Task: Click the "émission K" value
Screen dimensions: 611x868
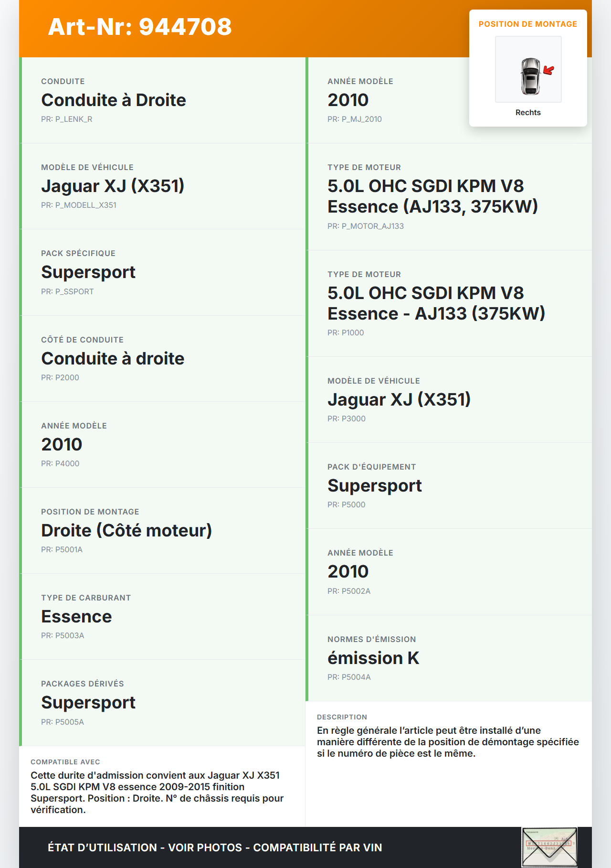Action: (373, 658)
